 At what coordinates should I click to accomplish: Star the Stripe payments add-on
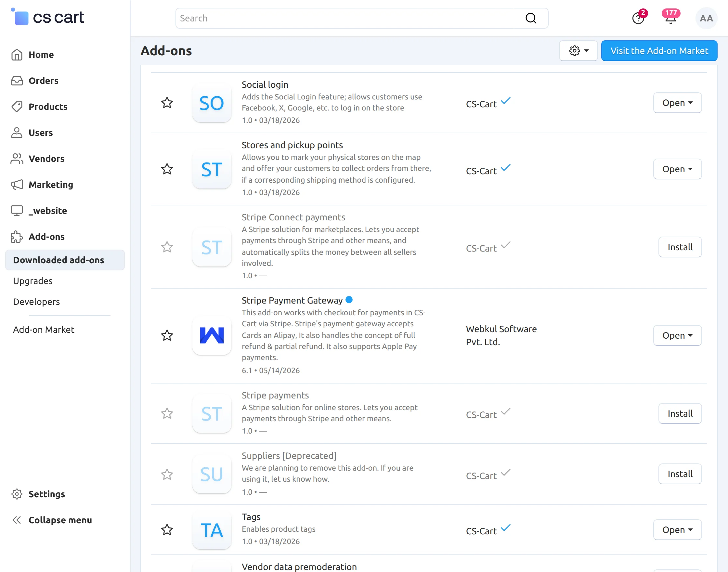pyautogui.click(x=167, y=413)
